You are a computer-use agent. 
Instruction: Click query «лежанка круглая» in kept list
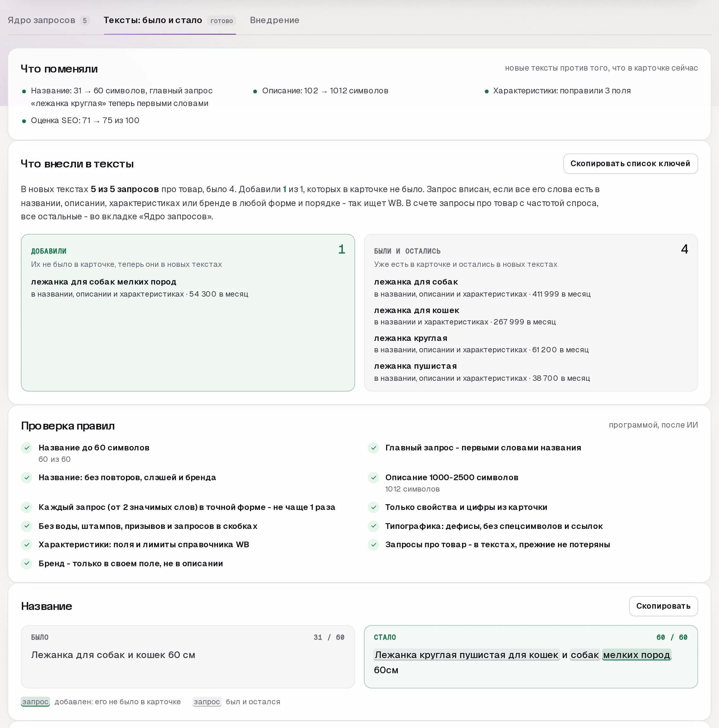[410, 338]
